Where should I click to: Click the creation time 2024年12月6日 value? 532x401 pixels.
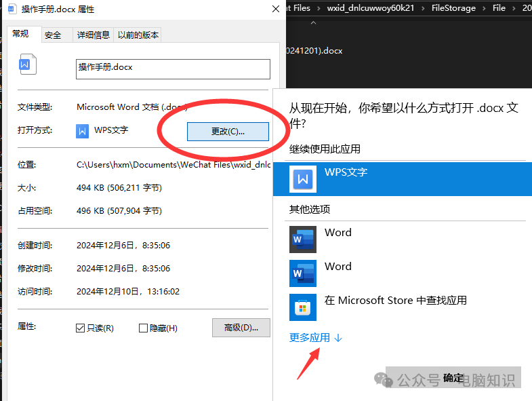point(123,246)
